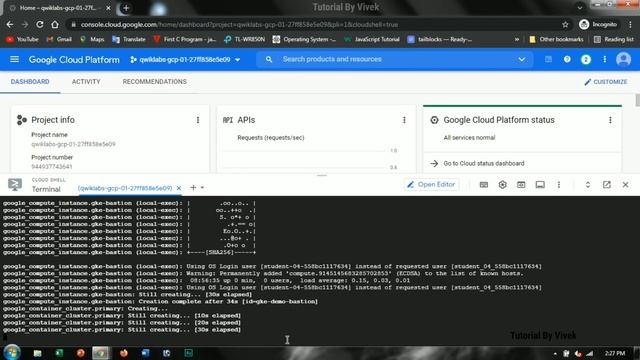Switch to the DASHBOARD tab
The height and width of the screenshot is (360, 640).
coord(30,82)
